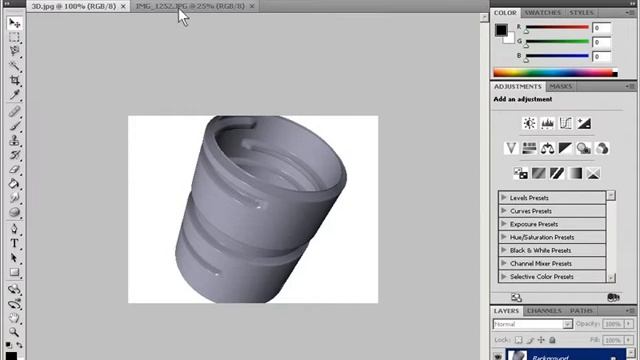Add a Curves adjustment

[x=566, y=123]
